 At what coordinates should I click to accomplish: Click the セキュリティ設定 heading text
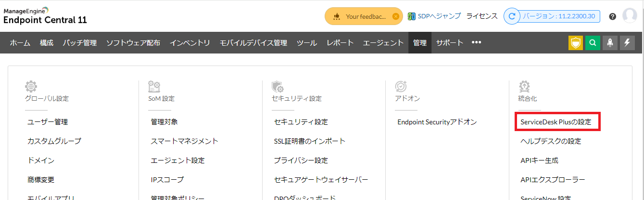297,99
